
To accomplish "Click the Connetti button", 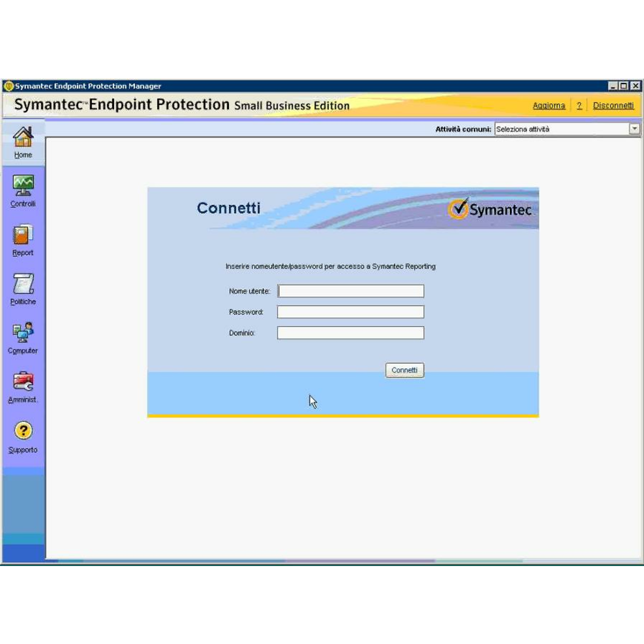I will pyautogui.click(x=404, y=370).
